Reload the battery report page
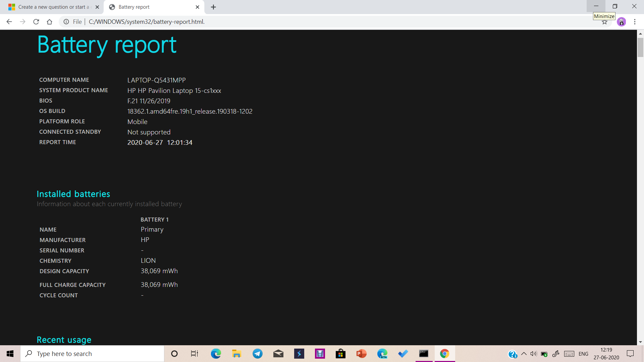The height and width of the screenshot is (362, 644). point(36,22)
